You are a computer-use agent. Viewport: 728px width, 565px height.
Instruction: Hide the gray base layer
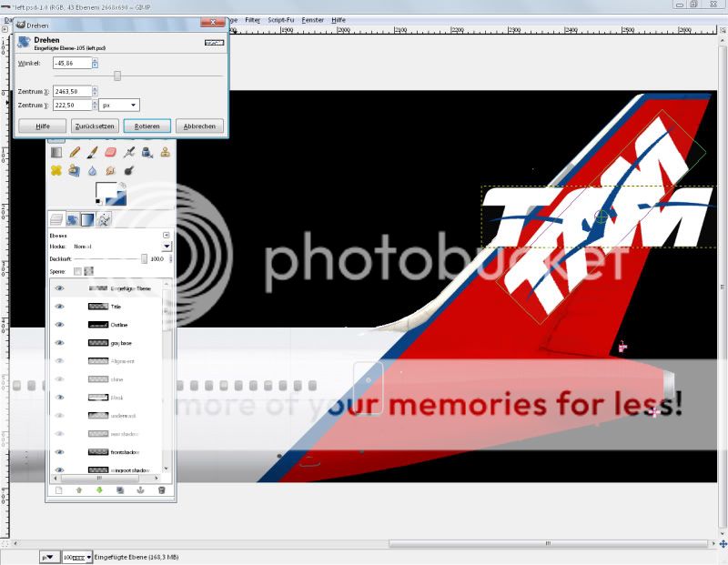[x=60, y=343]
